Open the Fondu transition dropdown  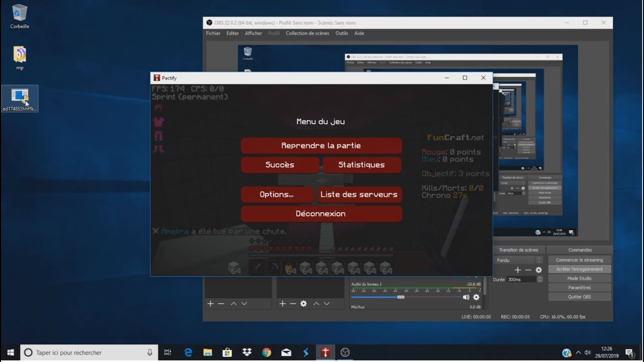518,260
